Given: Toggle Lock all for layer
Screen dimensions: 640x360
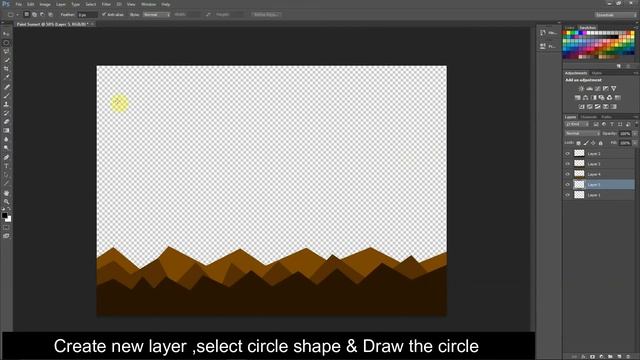Looking at the screenshot, I should 600,143.
